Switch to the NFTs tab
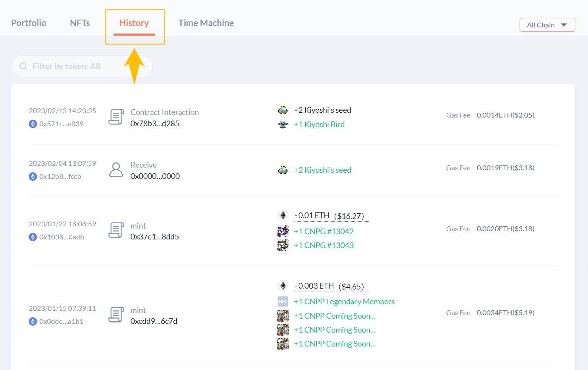Image resolution: width=588 pixels, height=370 pixels. pyautogui.click(x=80, y=23)
